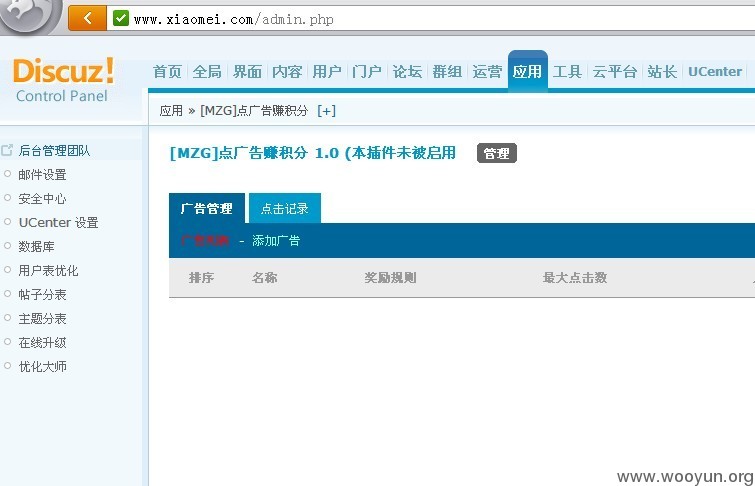The image size is (755, 486).
Task: Click the www.xiaomei.com address bar
Action: [431, 19]
